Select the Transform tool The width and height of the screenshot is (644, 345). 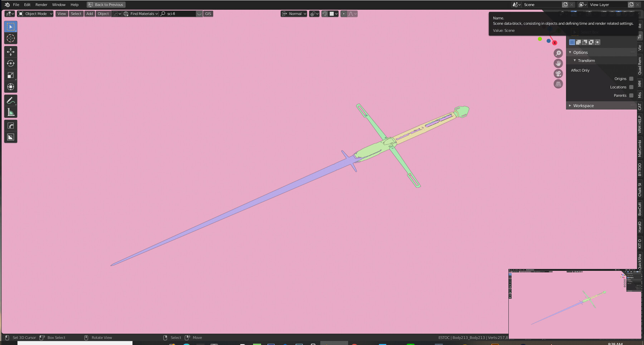pyautogui.click(x=11, y=87)
